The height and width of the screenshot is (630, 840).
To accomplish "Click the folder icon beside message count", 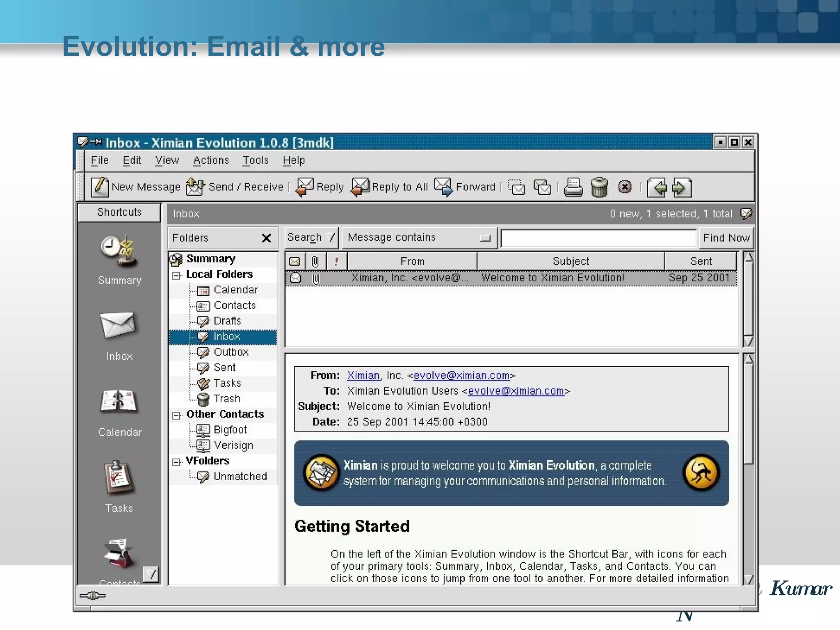I will point(746,214).
